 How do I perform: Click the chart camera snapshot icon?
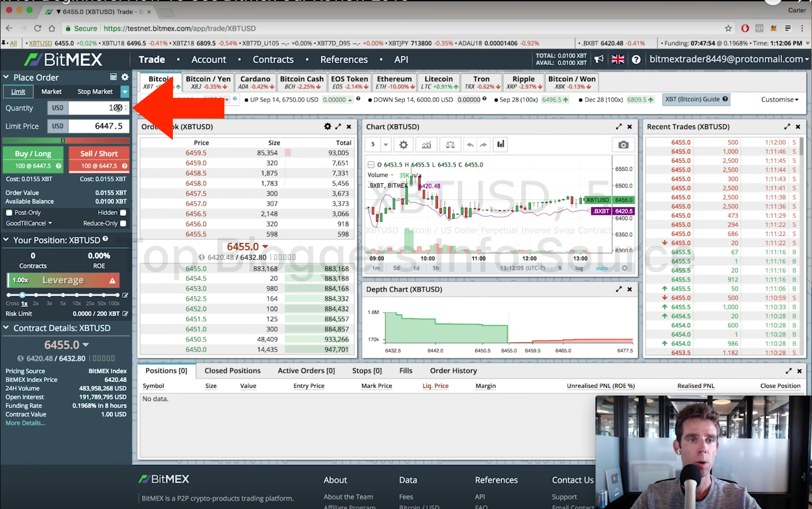click(x=623, y=145)
